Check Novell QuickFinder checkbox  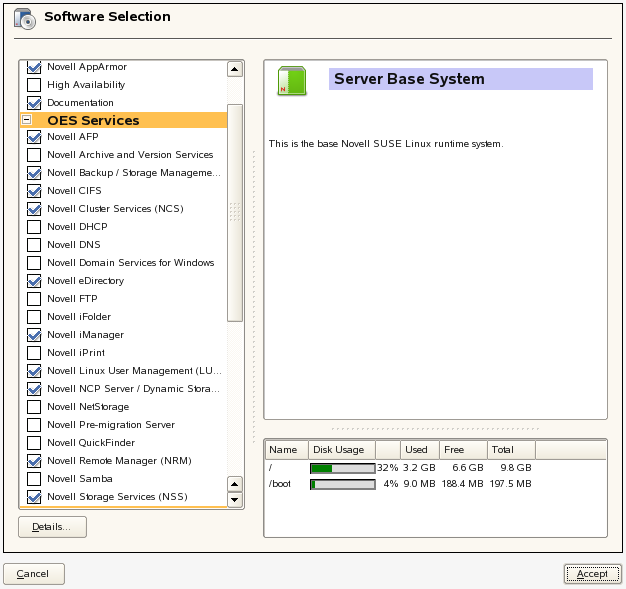click(x=34, y=442)
